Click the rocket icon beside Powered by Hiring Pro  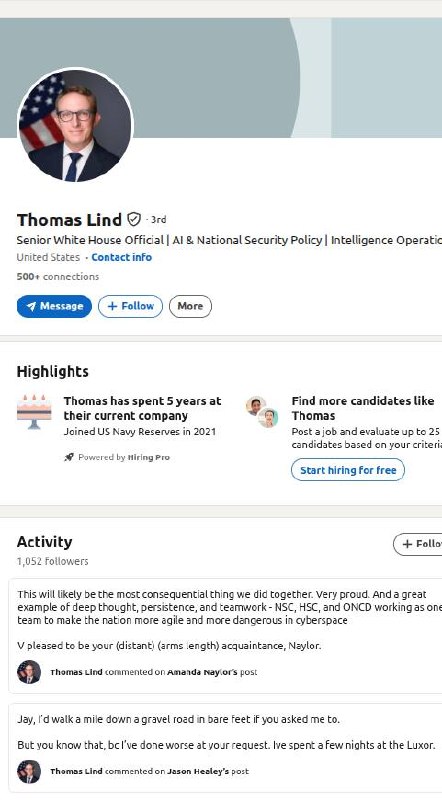[x=69, y=457]
